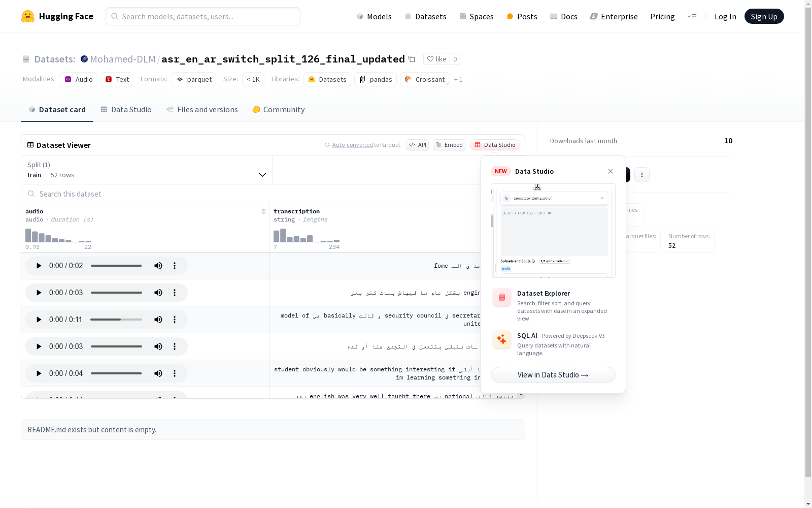The height and width of the screenshot is (508, 812).
Task: Switch to the Dataset card tab
Action: [x=57, y=110]
